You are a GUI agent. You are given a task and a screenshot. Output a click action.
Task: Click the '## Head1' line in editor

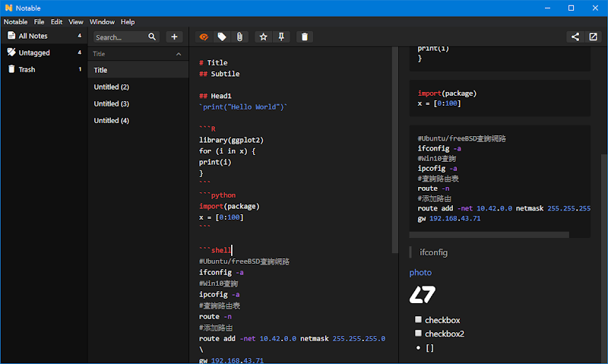(215, 96)
